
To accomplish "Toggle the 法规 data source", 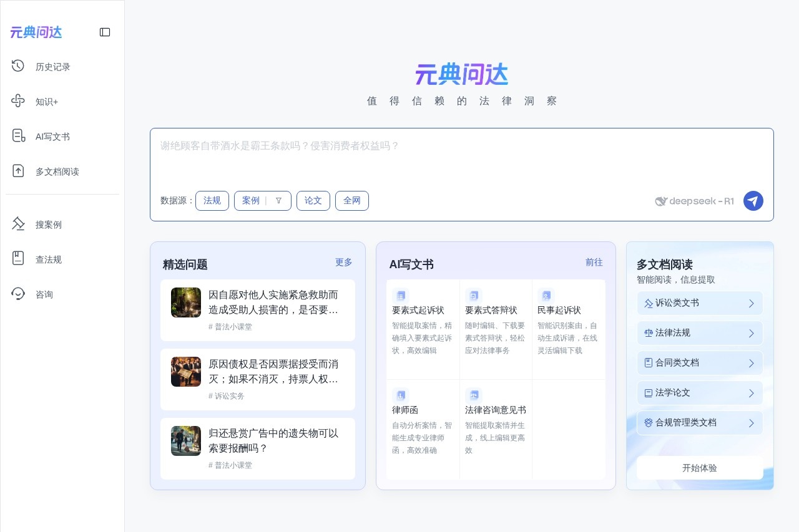I will click(212, 201).
